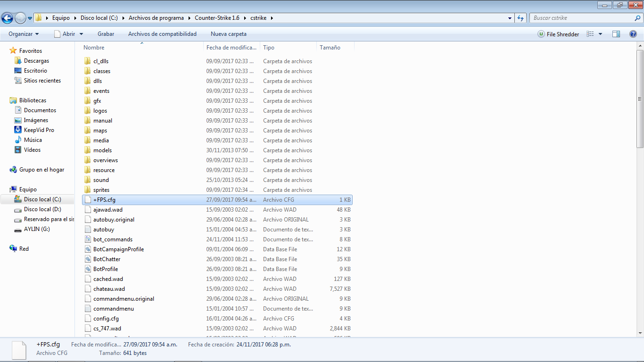Select Archivos de programa breadcrumb segment
The width and height of the screenshot is (644, 362).
click(x=157, y=18)
